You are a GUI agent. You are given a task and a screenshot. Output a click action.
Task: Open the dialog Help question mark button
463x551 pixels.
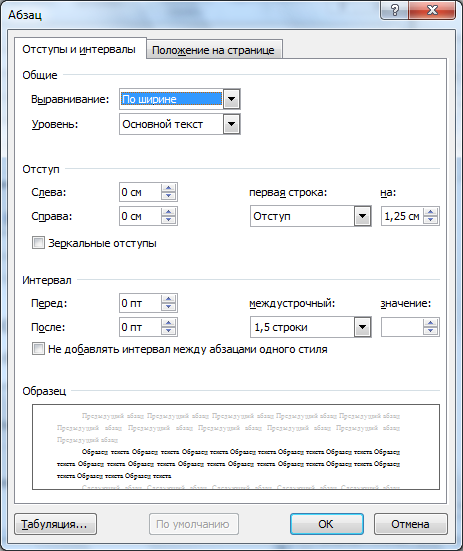[394, 10]
